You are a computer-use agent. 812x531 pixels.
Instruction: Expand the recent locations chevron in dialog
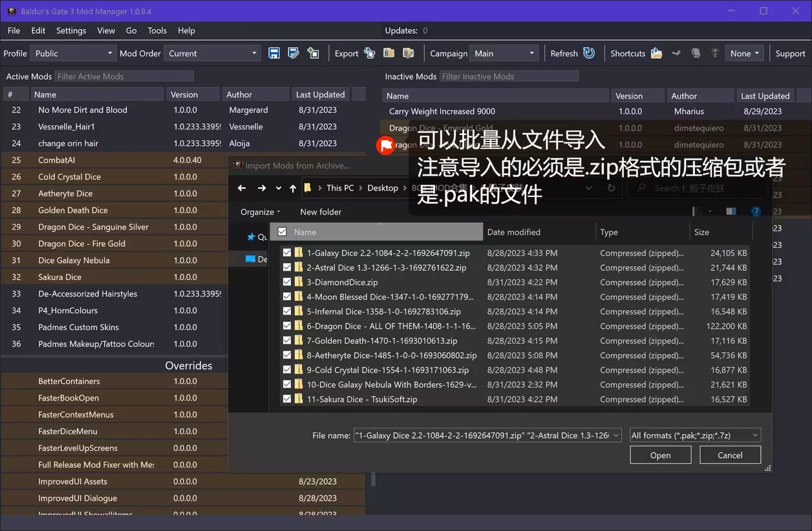(x=279, y=188)
